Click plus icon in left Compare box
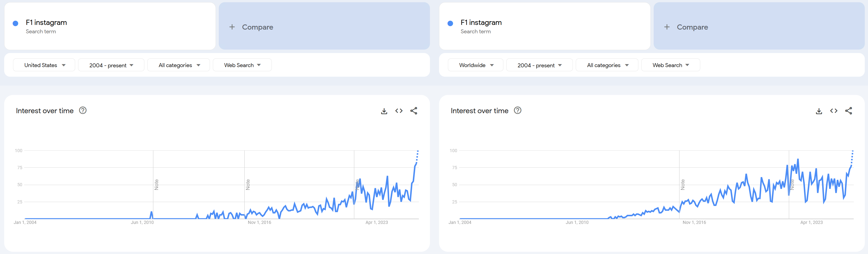The image size is (868, 254). pyautogui.click(x=232, y=27)
